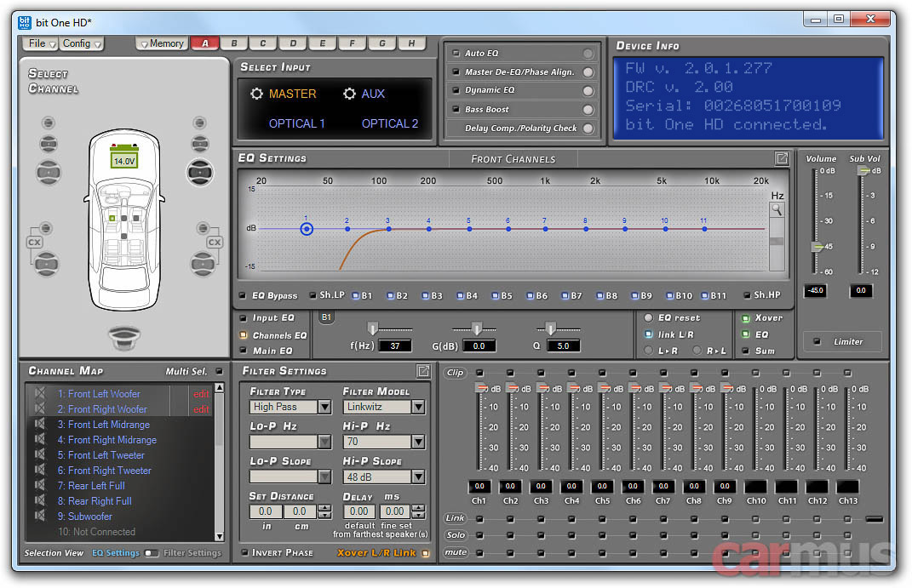The image size is (912, 588).
Task: Click speaker icon for Rear Left Full row
Action: pyautogui.click(x=39, y=485)
